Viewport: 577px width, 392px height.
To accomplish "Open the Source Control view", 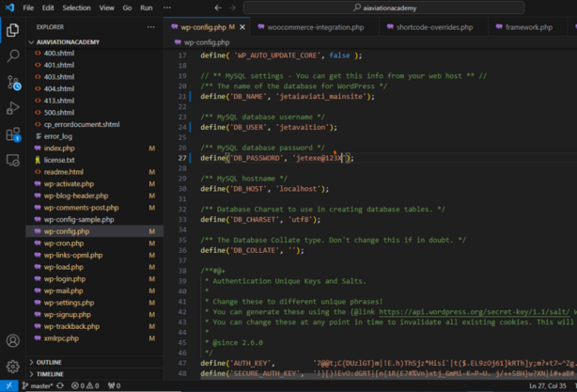I will pos(12,83).
